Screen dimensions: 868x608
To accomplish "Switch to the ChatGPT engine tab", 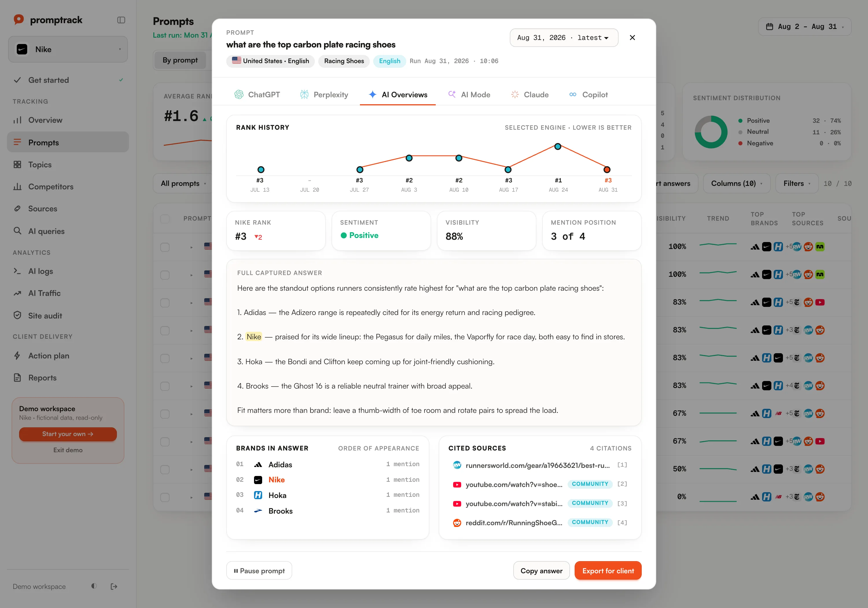I will click(x=257, y=95).
